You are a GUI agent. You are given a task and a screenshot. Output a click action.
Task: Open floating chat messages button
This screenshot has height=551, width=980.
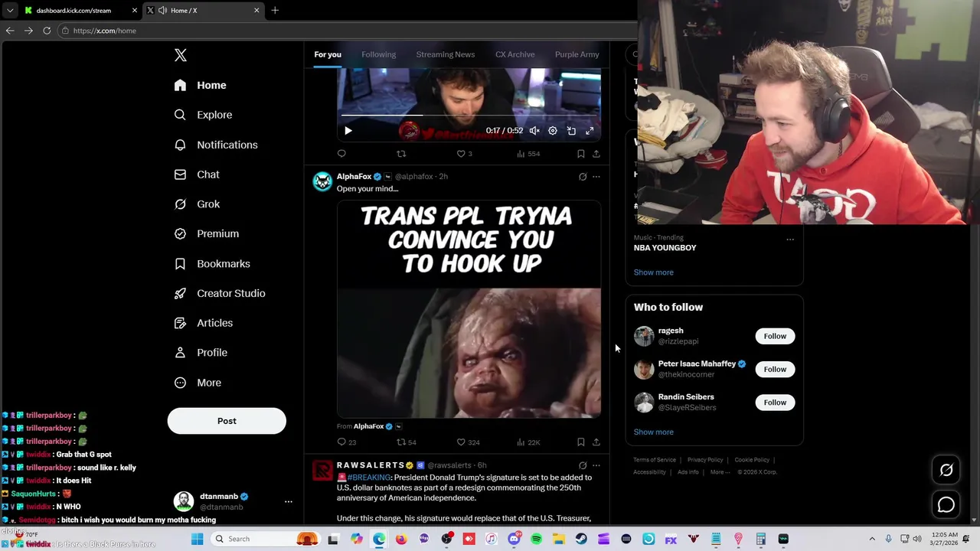(x=946, y=504)
